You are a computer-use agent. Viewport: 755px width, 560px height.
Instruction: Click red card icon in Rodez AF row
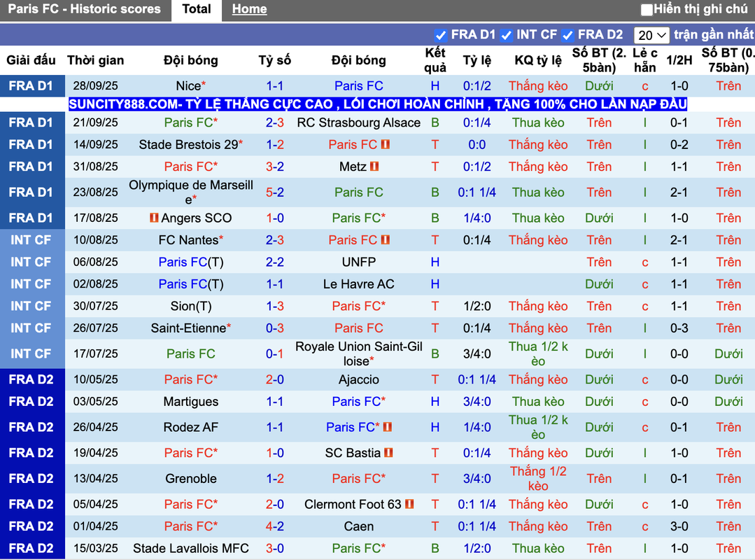tap(387, 427)
